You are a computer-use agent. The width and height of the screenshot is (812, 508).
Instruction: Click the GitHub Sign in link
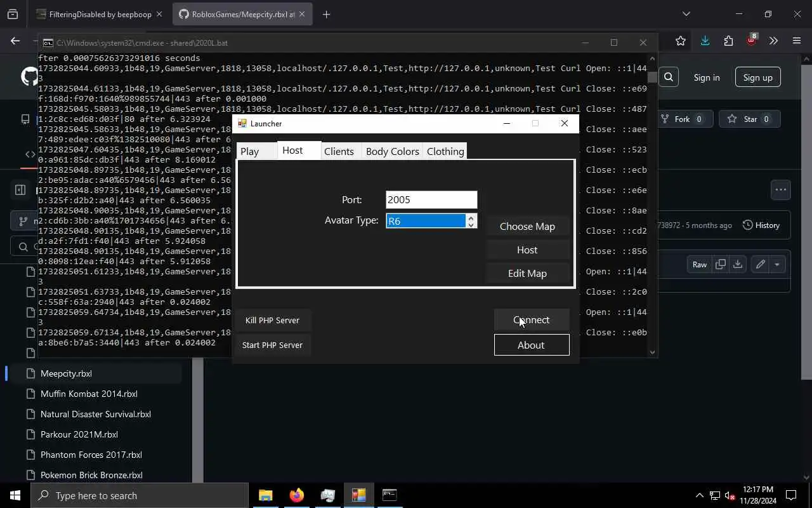707,77
